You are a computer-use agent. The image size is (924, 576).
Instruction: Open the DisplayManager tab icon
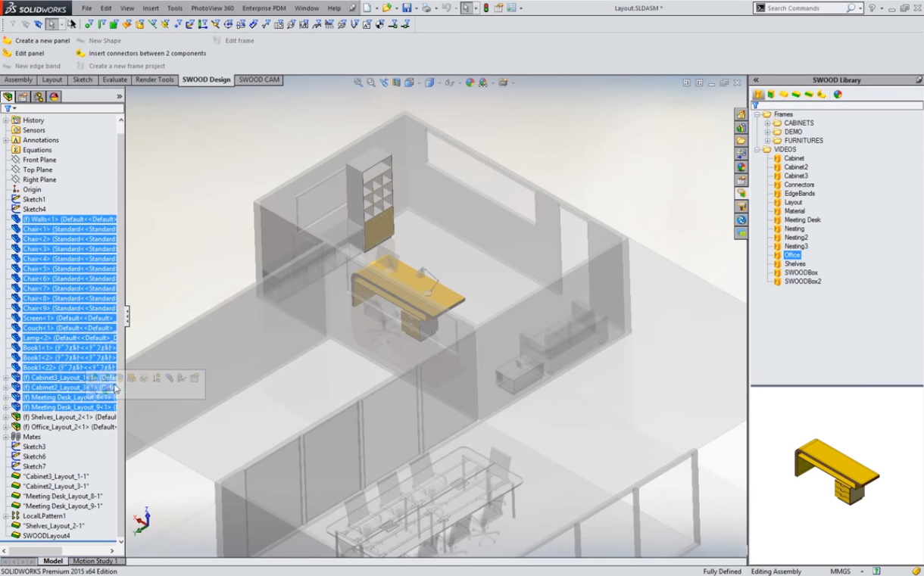click(54, 97)
